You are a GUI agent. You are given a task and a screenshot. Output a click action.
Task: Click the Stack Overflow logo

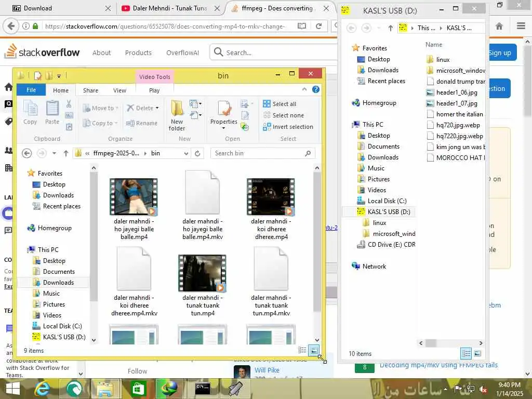42,52
